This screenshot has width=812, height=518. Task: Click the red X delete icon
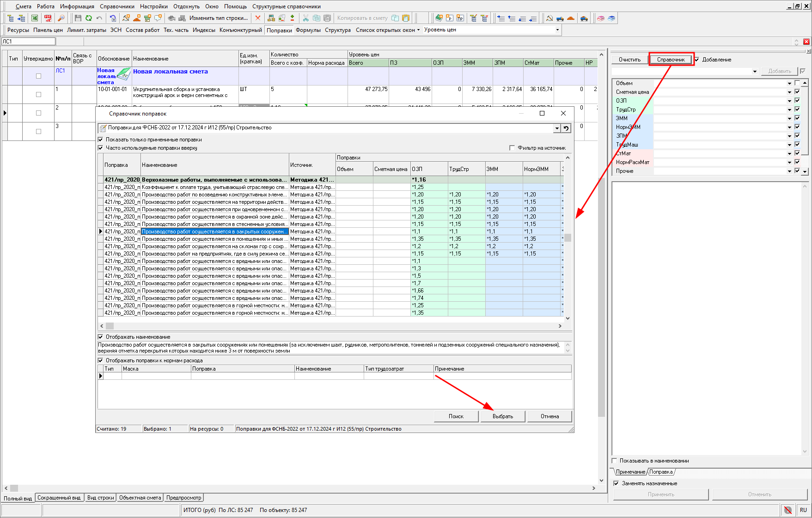[258, 18]
